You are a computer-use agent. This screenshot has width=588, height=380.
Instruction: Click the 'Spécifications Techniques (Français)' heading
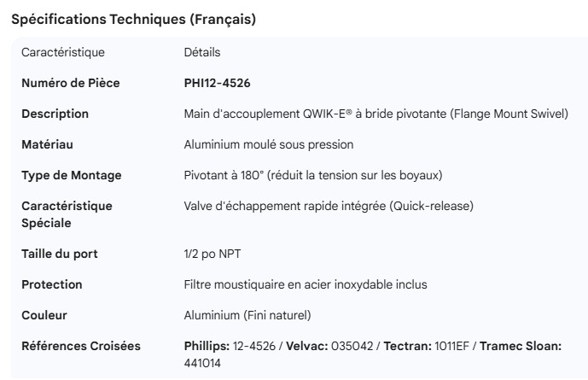[x=132, y=19]
